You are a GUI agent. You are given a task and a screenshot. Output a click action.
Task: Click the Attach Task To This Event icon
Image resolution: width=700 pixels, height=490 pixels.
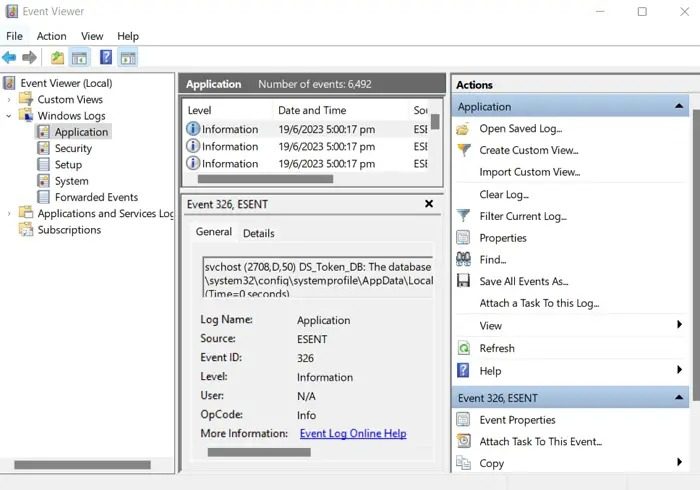(464, 441)
